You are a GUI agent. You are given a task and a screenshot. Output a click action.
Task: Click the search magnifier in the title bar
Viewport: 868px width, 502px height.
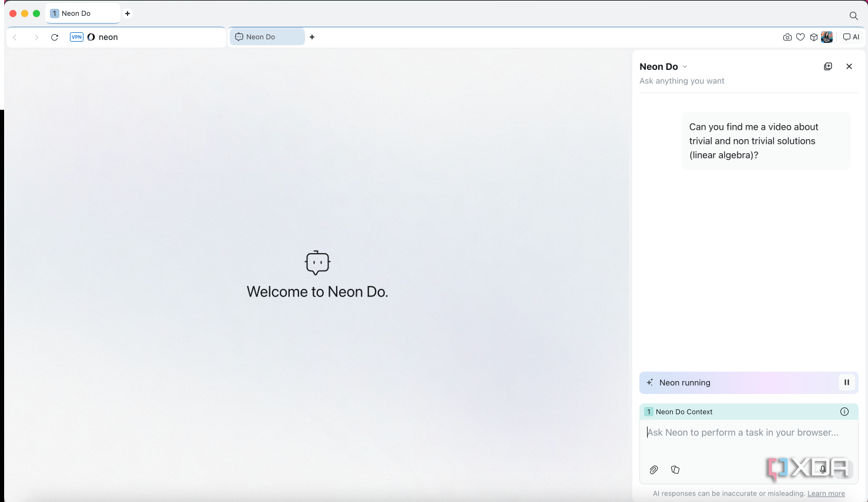point(853,16)
